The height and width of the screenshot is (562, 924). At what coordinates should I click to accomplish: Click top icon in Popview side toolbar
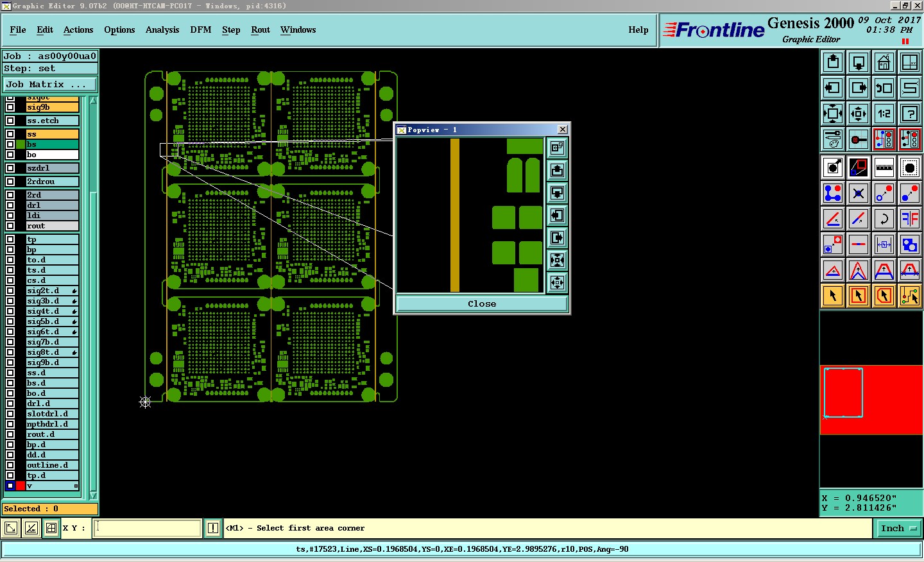tap(557, 148)
